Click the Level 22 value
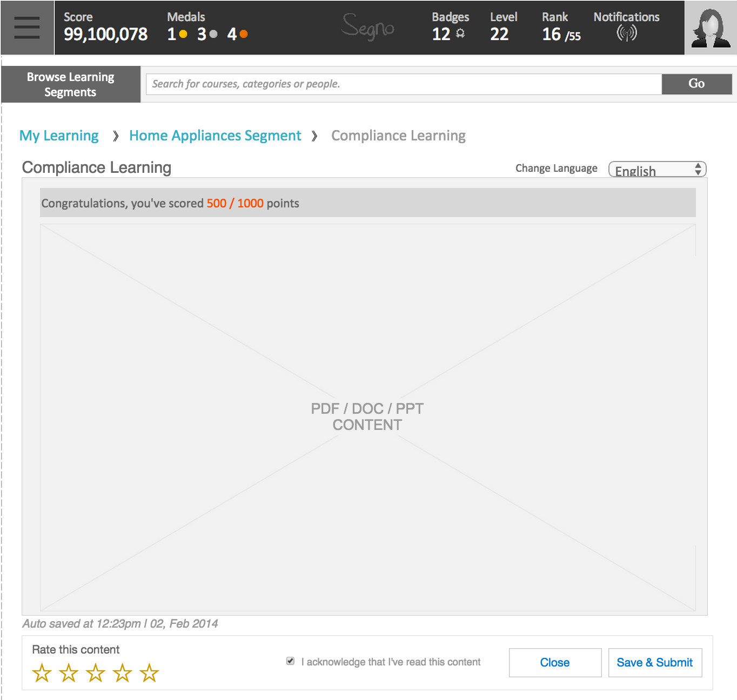This screenshot has width=737, height=700. coord(499,35)
